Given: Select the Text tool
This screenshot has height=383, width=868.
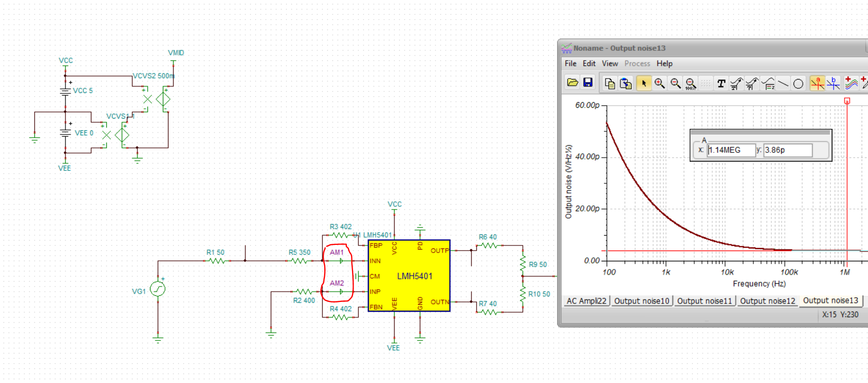Looking at the screenshot, I should pos(721,83).
